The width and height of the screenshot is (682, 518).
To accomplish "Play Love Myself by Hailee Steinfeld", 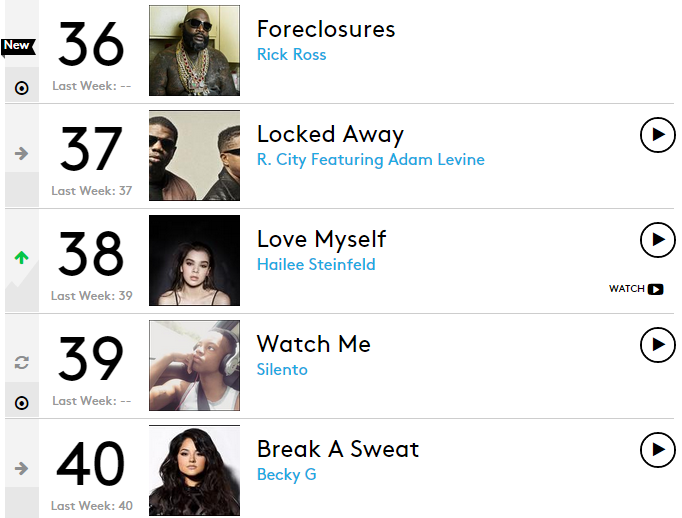I will coord(657,239).
